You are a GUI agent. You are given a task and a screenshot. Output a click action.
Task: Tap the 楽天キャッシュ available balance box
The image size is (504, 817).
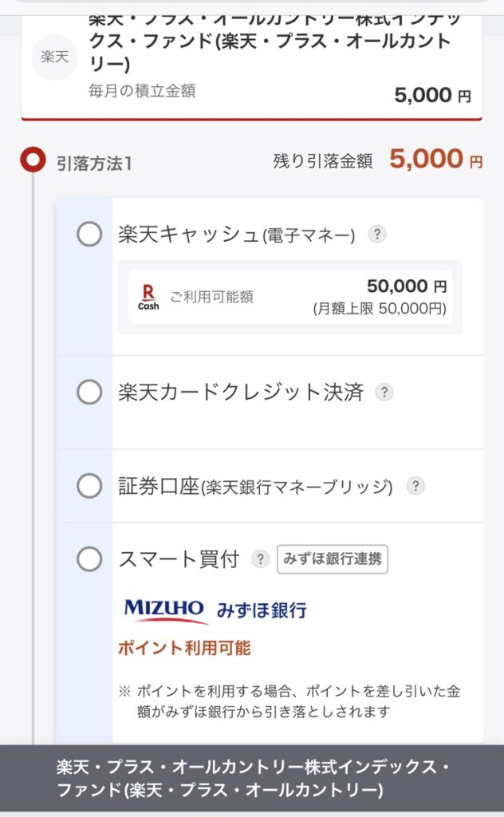290,297
